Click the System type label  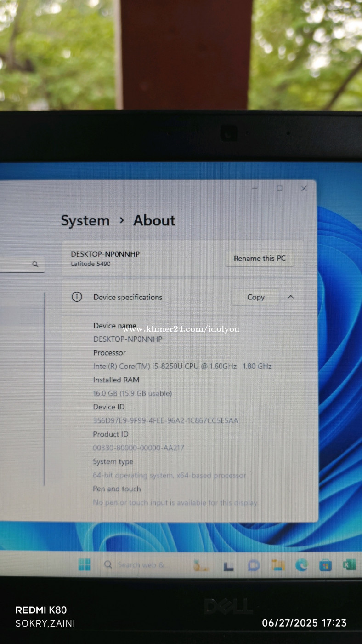pos(113,462)
